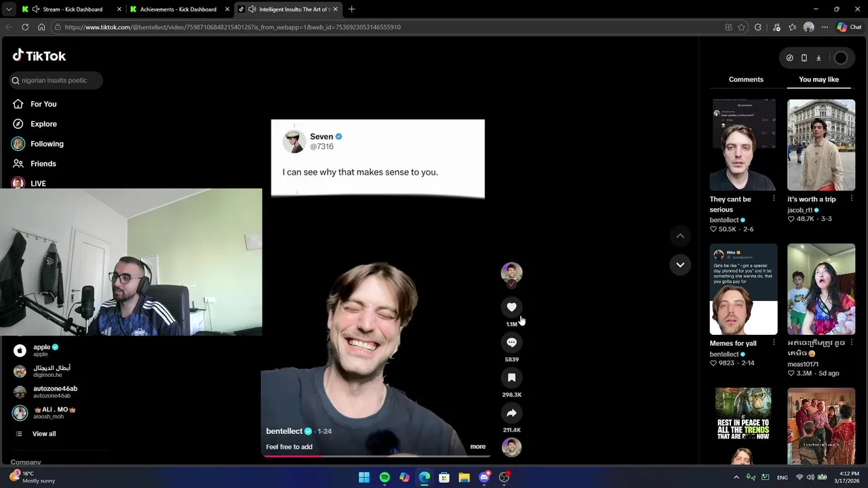The image size is (868, 488).
Task: Click the TikTok coin icon in the top pill
Action: [x=789, y=58]
